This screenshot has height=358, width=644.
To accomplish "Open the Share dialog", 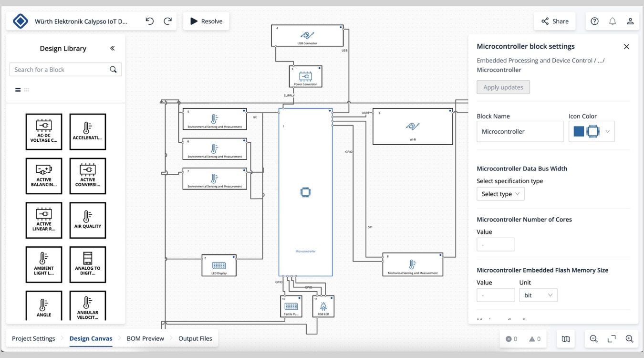I will 554,21.
